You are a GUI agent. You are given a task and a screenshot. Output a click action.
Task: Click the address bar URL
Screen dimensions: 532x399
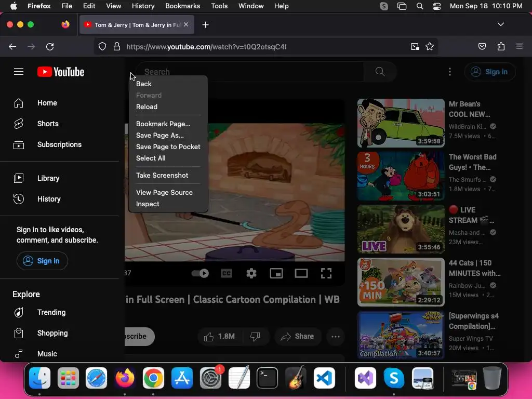coord(206,46)
